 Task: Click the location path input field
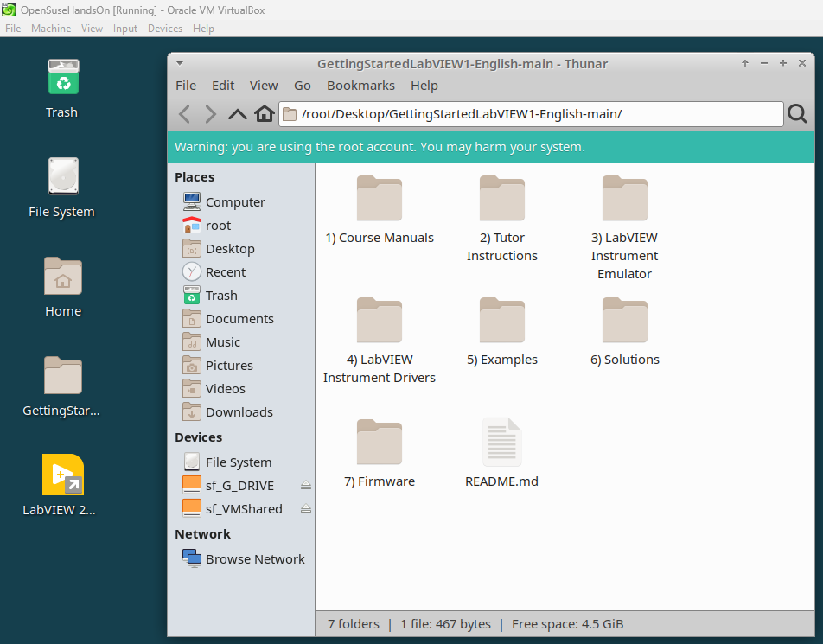click(x=531, y=114)
